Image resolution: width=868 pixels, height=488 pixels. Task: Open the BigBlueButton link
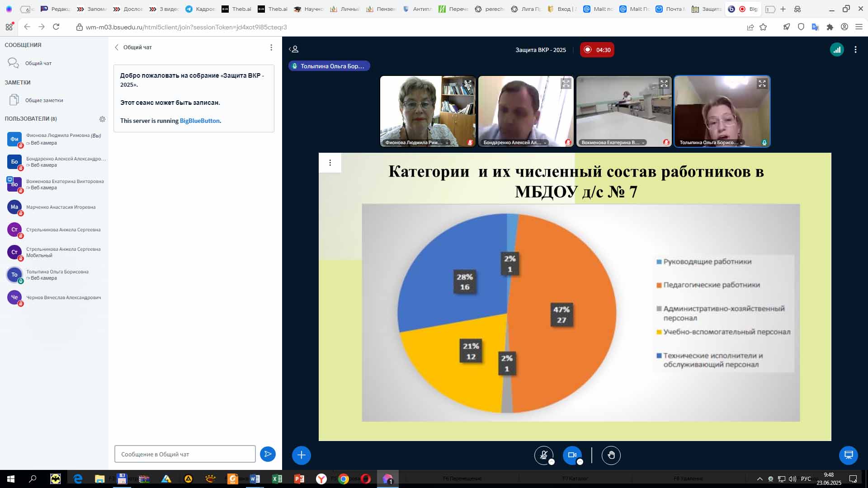[200, 121]
